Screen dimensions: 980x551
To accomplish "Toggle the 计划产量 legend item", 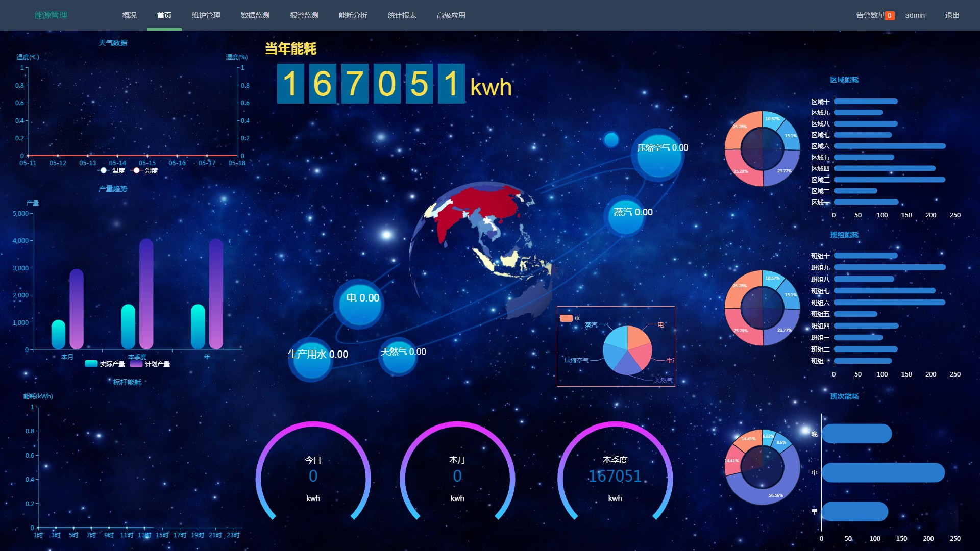I will coord(150,364).
